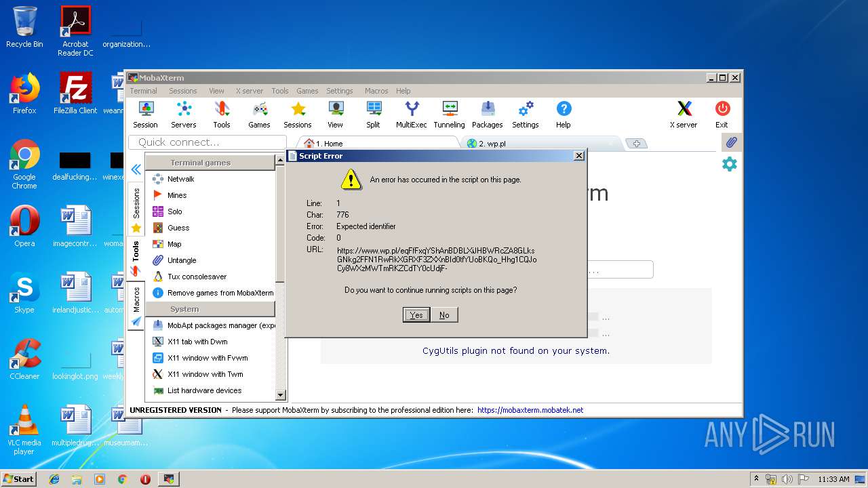
Task: Click the Exit power icon
Action: [722, 115]
